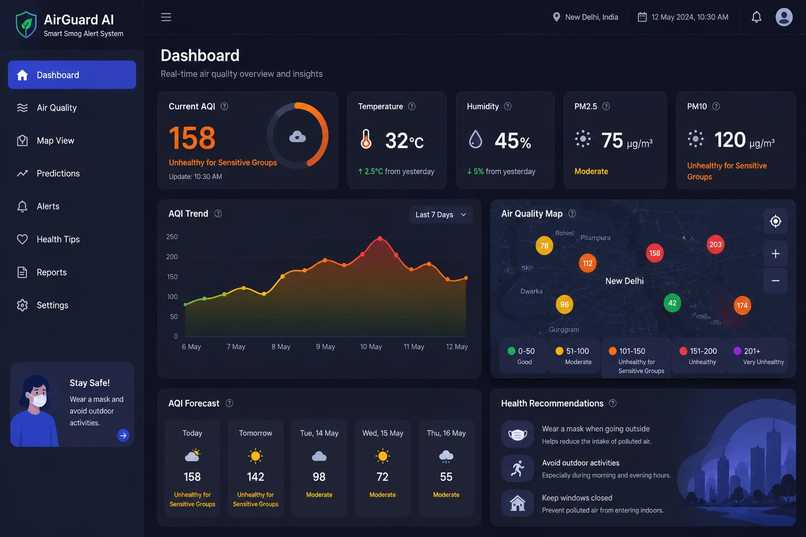Click the particle icon in PM10 card
Image resolution: width=806 pixels, height=537 pixels.
coord(695,139)
